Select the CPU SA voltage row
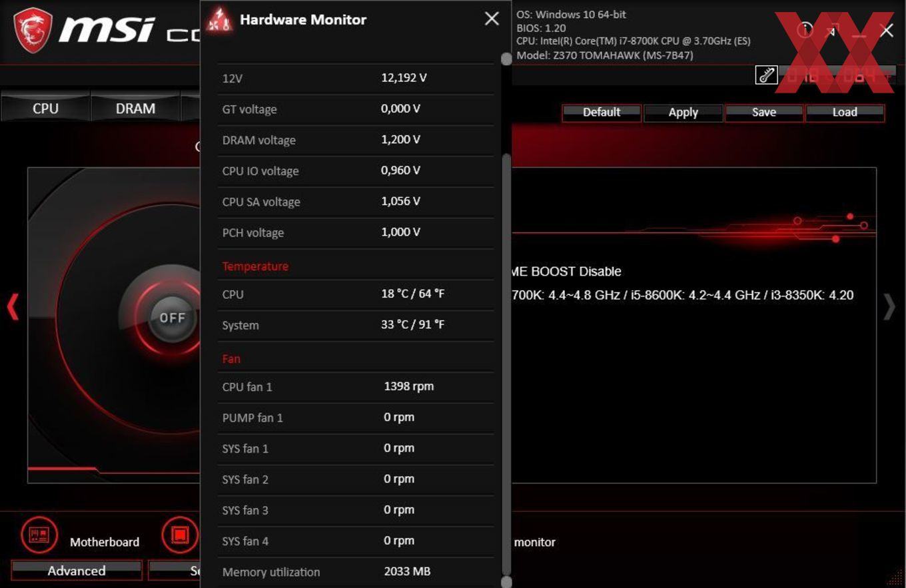 (x=356, y=202)
